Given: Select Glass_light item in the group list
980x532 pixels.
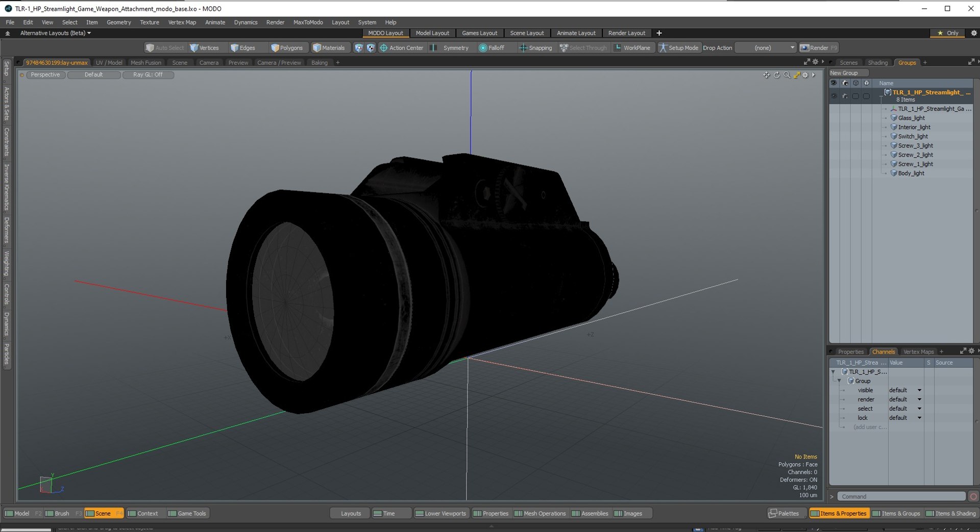Looking at the screenshot, I should (x=911, y=118).
